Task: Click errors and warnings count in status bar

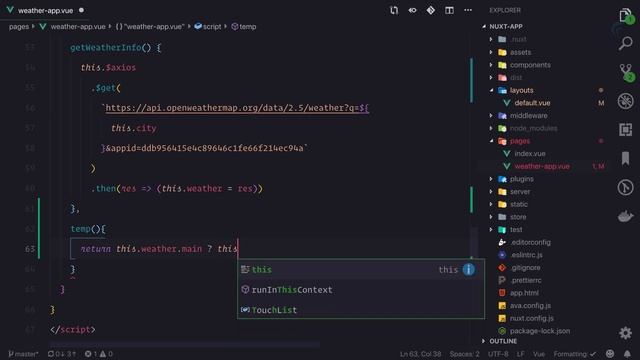Action: (98, 354)
